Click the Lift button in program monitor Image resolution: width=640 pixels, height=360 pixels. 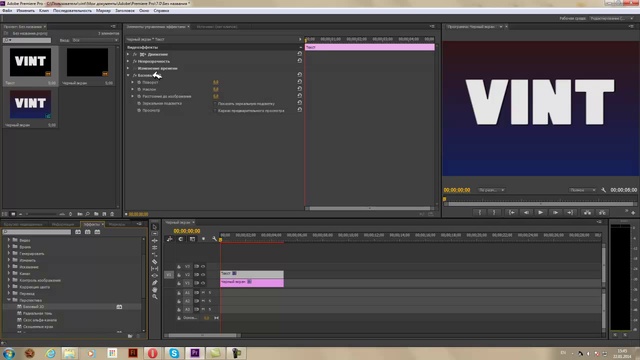587,212
